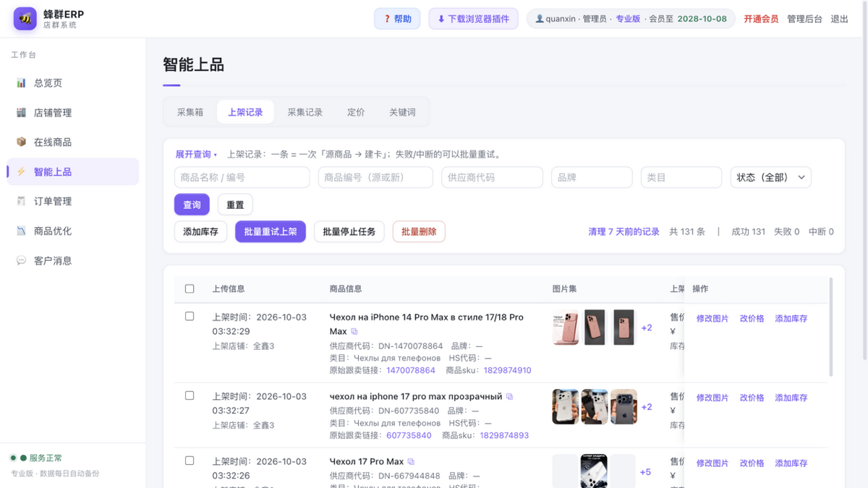Click 清理 7 天前的记录 link

point(624,231)
